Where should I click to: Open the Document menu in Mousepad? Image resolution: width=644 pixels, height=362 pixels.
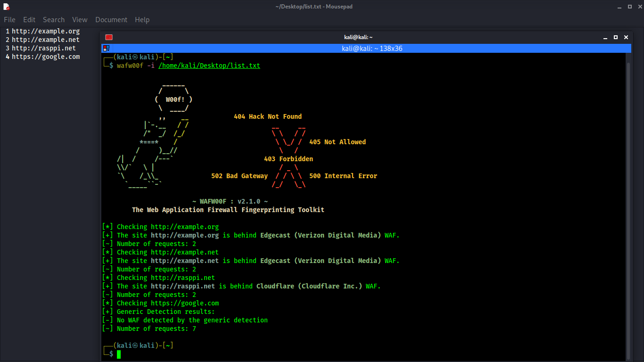[x=111, y=19]
